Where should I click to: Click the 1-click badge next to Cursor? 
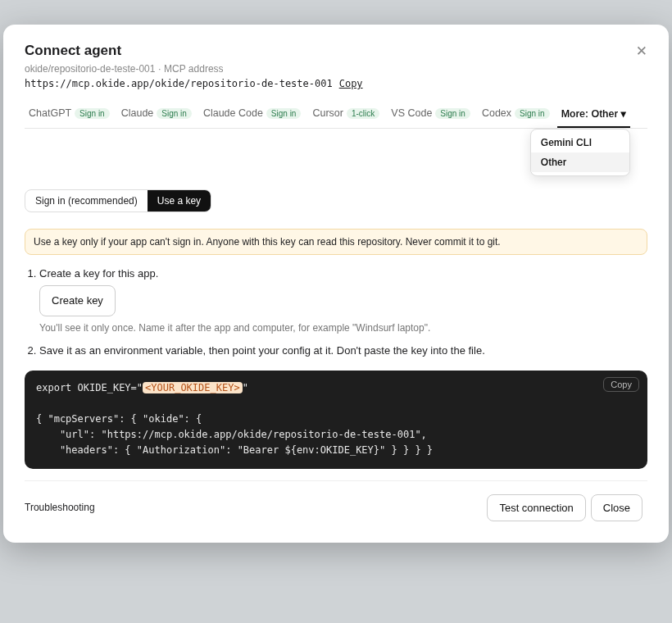363,113
